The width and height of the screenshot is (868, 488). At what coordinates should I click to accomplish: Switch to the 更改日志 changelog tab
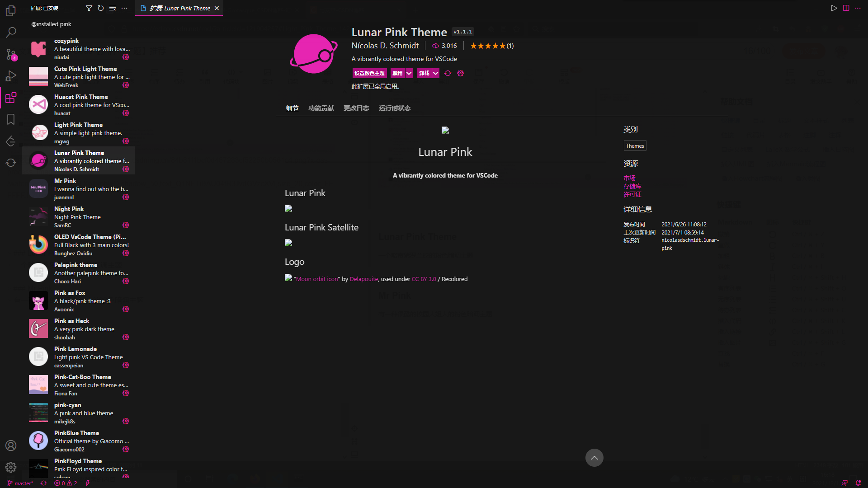356,108
